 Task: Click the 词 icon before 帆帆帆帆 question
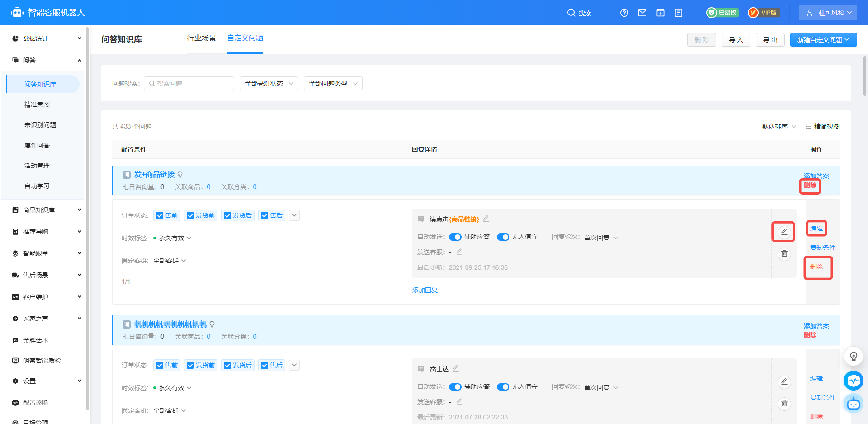(127, 324)
